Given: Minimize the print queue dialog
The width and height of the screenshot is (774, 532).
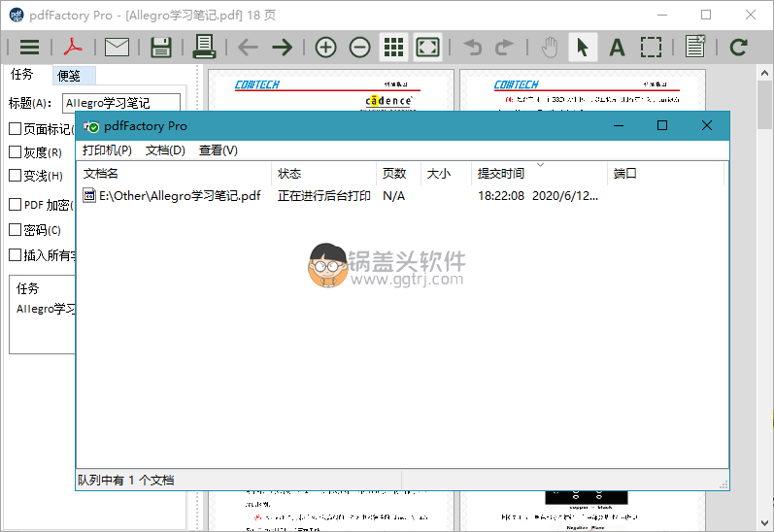Looking at the screenshot, I should (x=619, y=126).
